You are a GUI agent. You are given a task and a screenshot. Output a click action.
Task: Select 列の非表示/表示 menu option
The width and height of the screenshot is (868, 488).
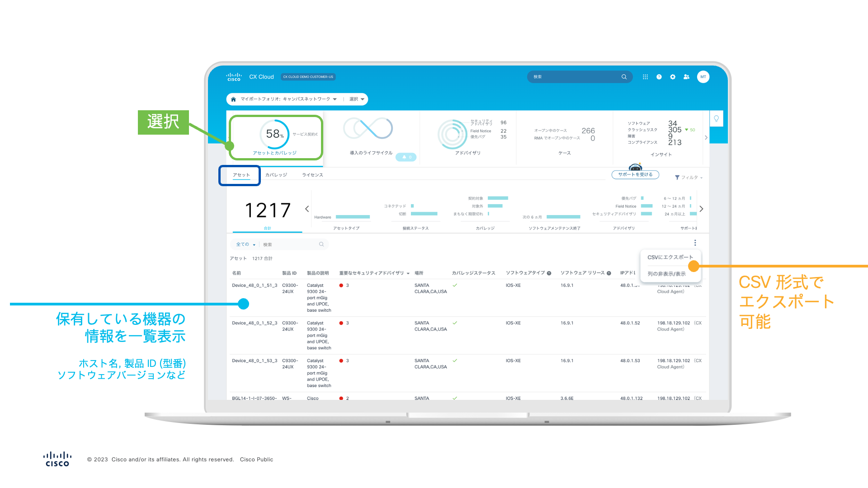point(666,274)
